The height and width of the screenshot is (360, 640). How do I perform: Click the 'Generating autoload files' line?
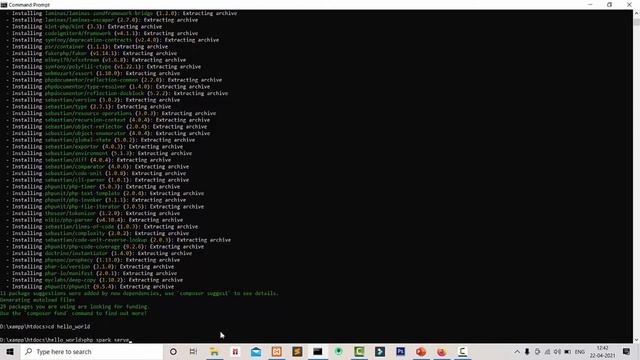38,300
